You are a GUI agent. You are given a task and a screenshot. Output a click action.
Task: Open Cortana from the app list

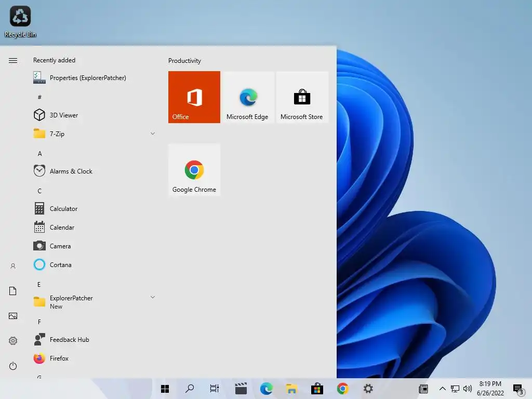[95, 264]
